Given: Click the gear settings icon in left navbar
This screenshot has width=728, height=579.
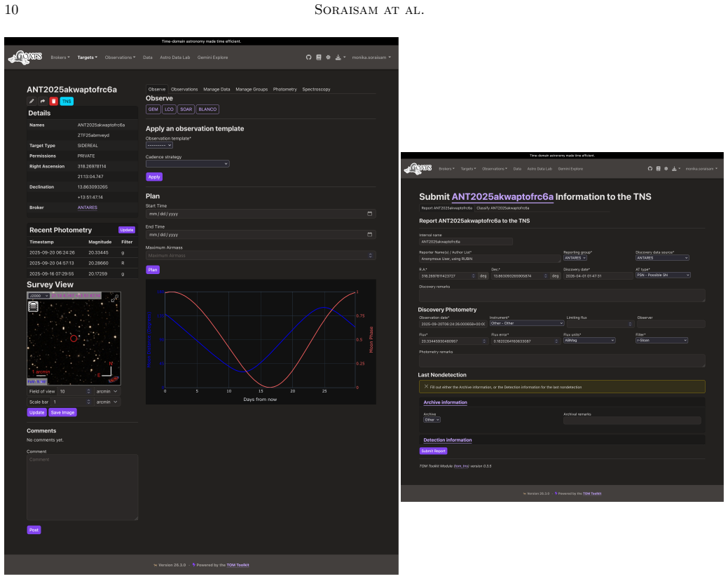Looking at the screenshot, I should (x=328, y=57).
